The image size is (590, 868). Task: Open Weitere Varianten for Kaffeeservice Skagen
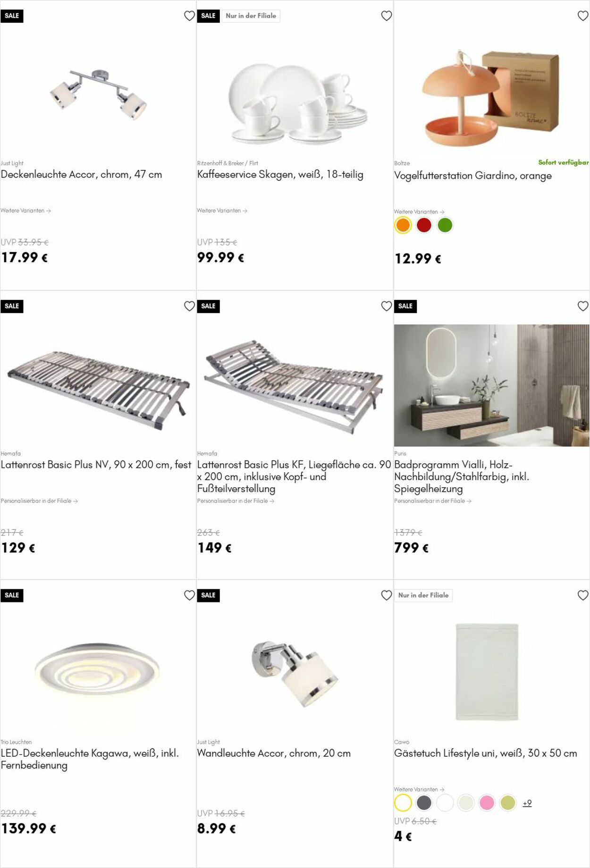[222, 210]
